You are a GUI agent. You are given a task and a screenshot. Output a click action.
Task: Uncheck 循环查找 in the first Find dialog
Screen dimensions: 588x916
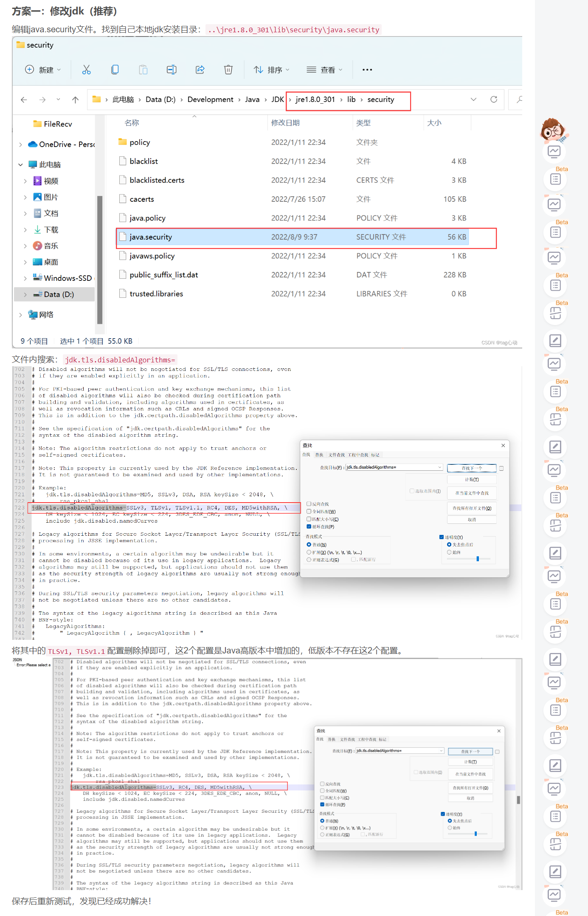[309, 527]
